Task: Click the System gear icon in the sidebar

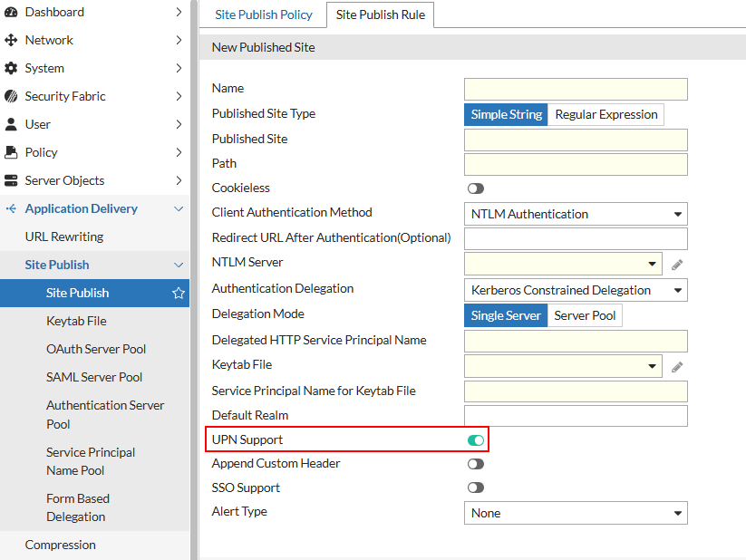Action: click(x=11, y=68)
